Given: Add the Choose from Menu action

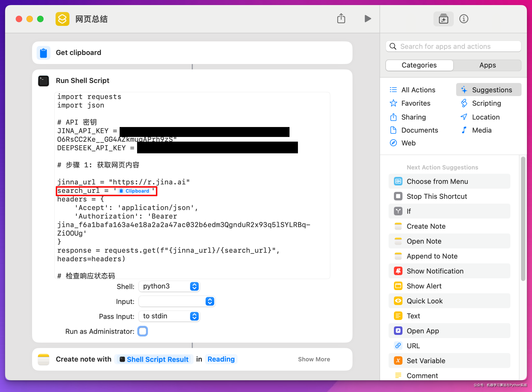Looking at the screenshot, I should pos(437,181).
